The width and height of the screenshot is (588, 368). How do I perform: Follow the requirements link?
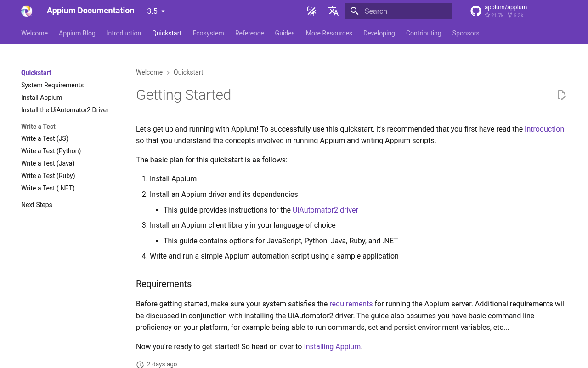[x=351, y=304]
